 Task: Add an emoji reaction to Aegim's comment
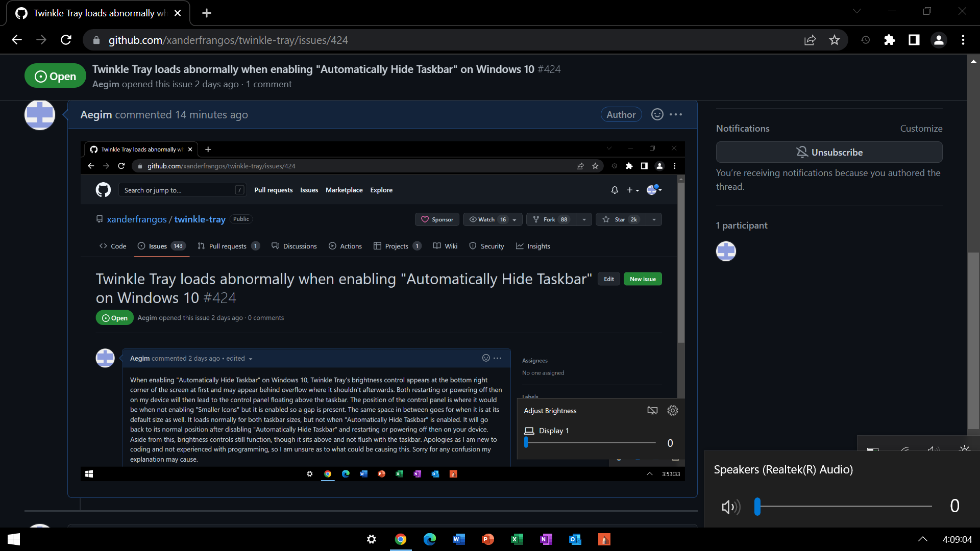[x=656, y=114]
